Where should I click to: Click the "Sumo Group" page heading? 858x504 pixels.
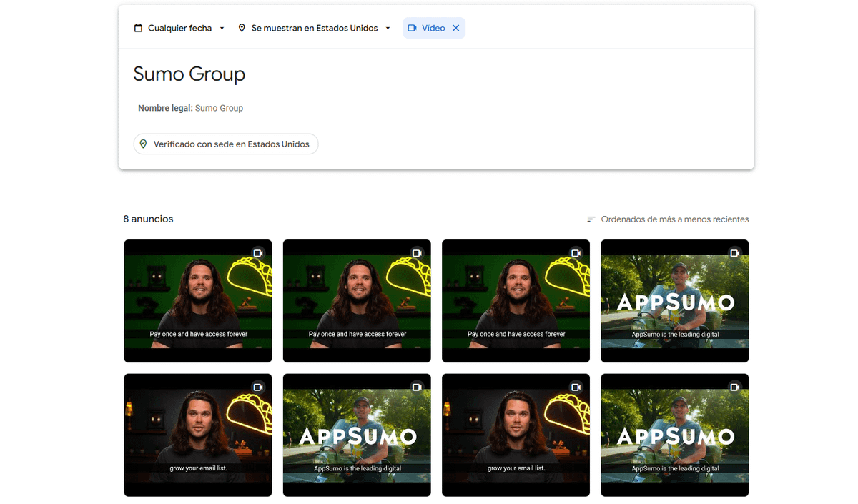coord(189,74)
